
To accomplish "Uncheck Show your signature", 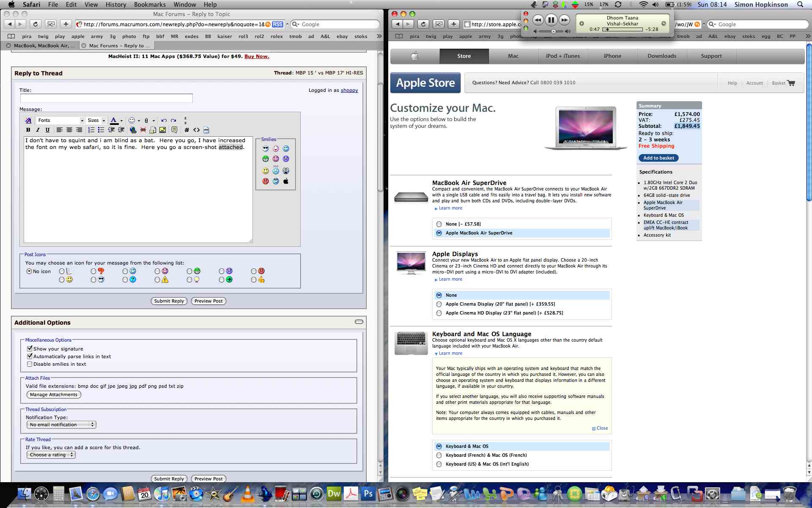I will (x=30, y=349).
